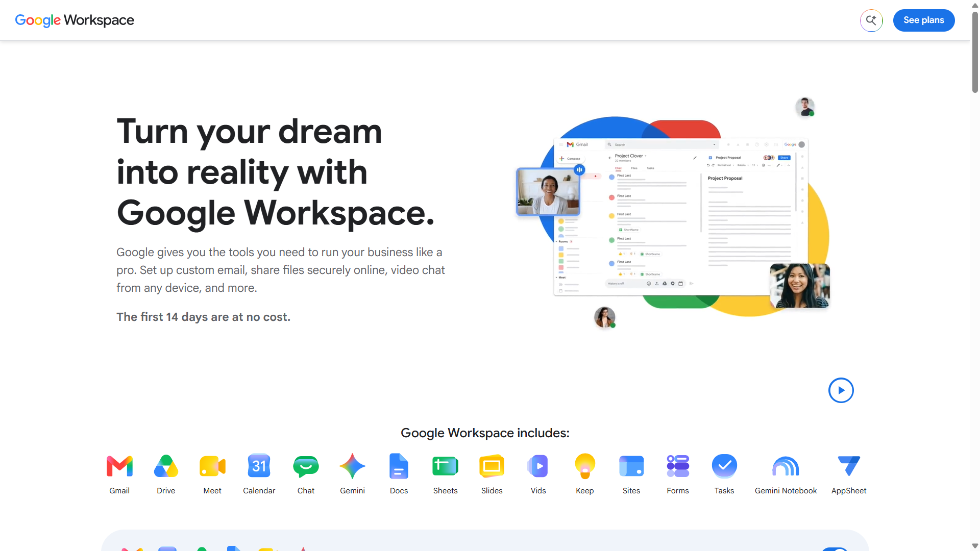Viewport: 980px width, 551px height.
Task: Click 'The first 14 days are at no cost.'
Action: pyautogui.click(x=203, y=317)
